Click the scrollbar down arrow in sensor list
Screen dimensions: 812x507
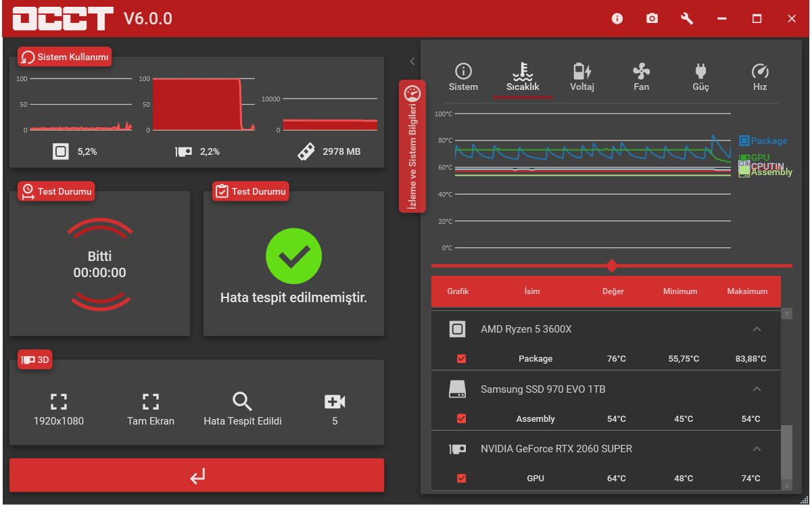click(x=786, y=485)
